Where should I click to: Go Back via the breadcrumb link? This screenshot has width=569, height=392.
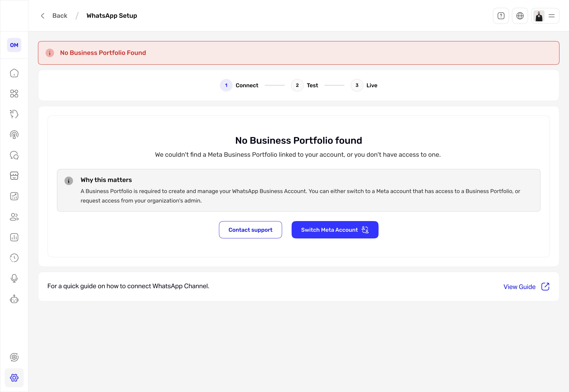click(60, 16)
